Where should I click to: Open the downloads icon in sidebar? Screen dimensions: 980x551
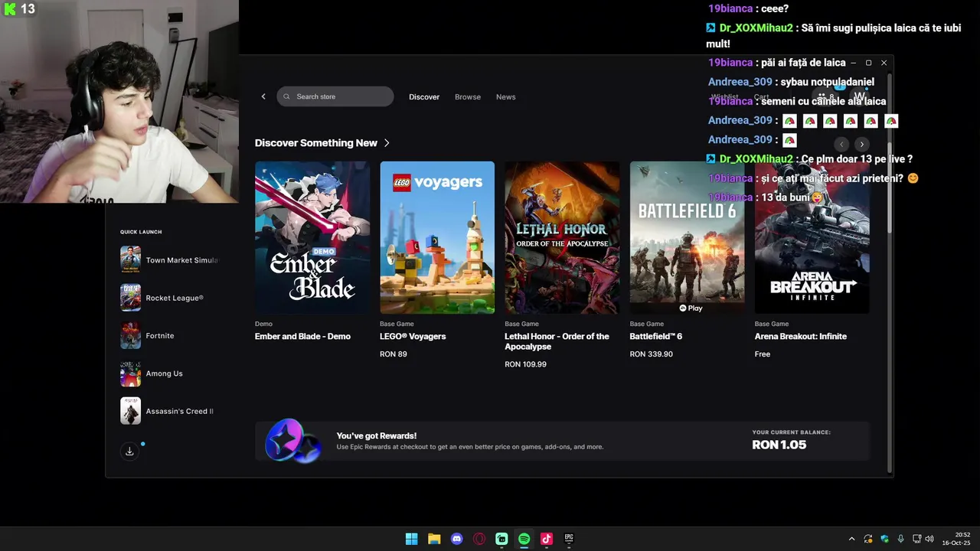coord(129,452)
